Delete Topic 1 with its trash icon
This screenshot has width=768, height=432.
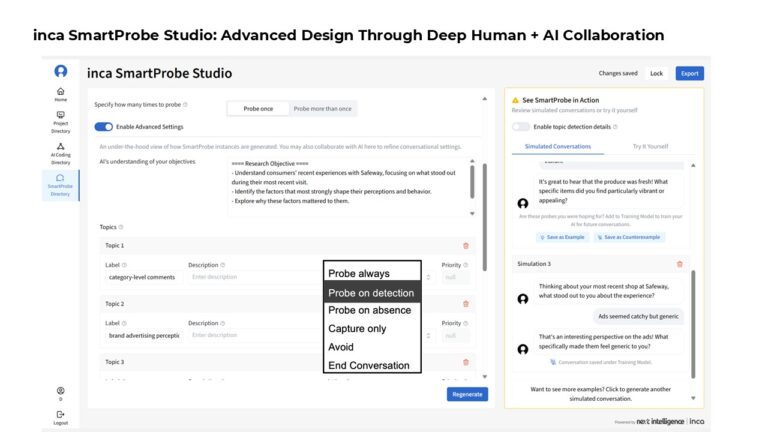[x=466, y=245]
